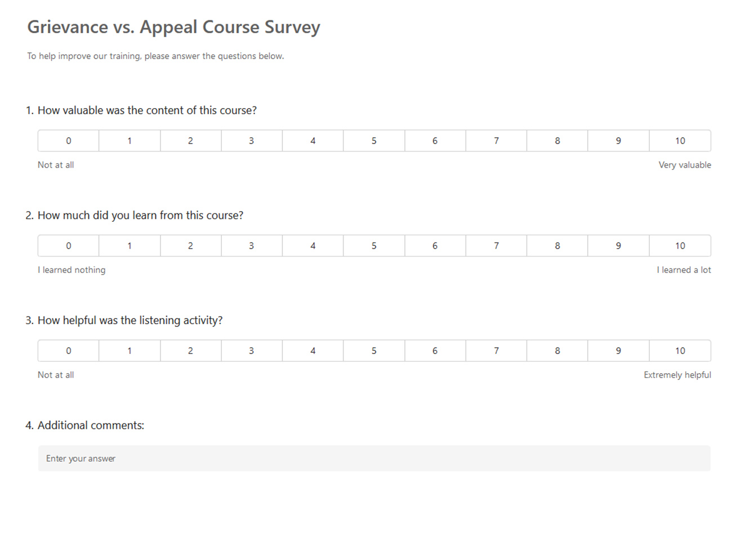Choose 1 on the learning amount scale
732x560 pixels.
pyautogui.click(x=130, y=246)
